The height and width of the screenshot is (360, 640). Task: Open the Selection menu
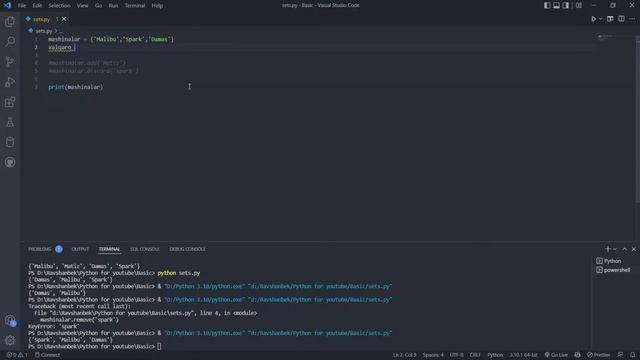(59, 6)
